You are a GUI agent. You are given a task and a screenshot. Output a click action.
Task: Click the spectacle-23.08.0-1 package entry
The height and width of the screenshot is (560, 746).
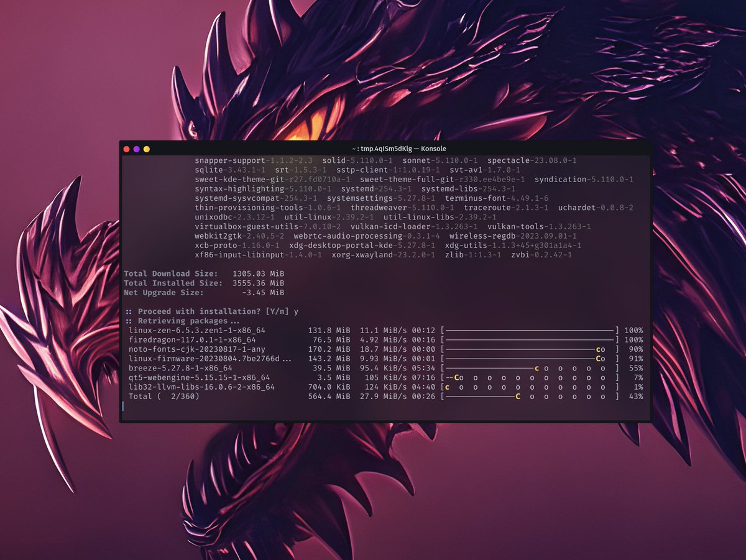click(532, 160)
